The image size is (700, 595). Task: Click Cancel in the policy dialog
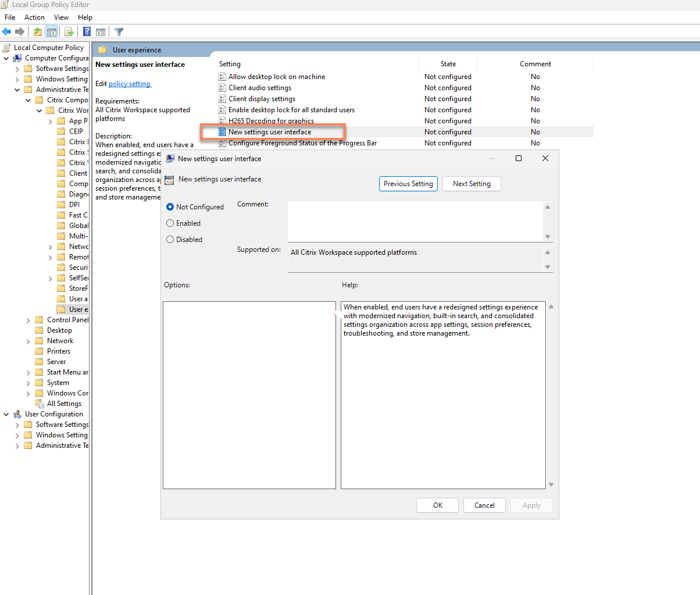coord(484,505)
